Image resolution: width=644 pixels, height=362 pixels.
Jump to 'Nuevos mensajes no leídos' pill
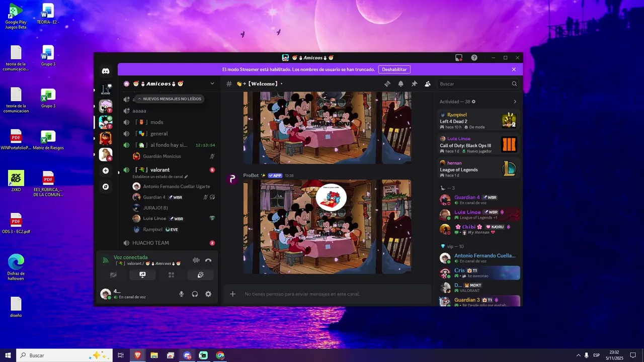pos(169,99)
